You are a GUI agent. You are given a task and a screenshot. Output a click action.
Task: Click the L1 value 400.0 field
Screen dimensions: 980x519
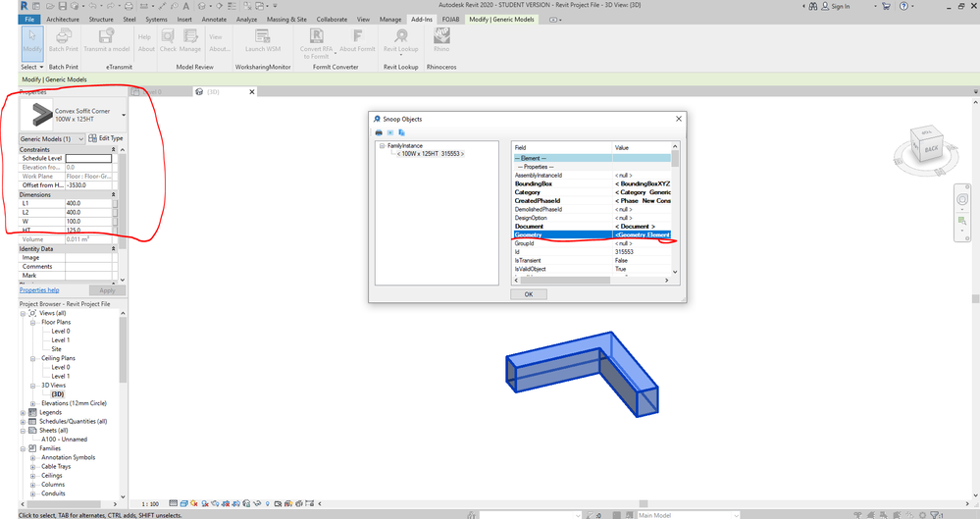pos(88,203)
